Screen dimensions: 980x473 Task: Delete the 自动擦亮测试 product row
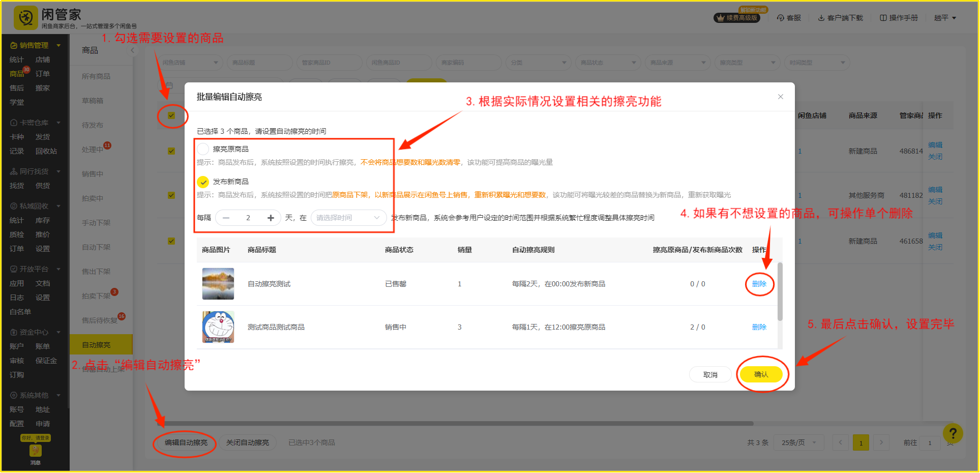point(759,284)
